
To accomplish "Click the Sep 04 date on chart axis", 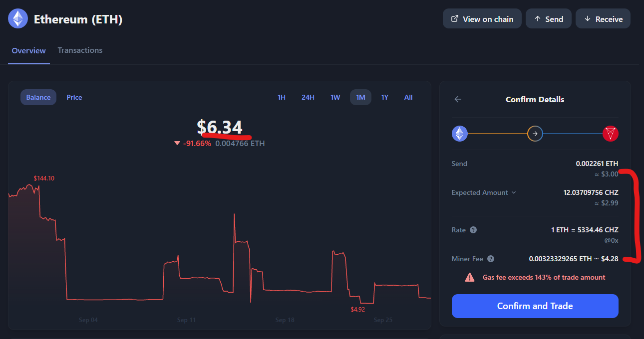I will (88, 320).
